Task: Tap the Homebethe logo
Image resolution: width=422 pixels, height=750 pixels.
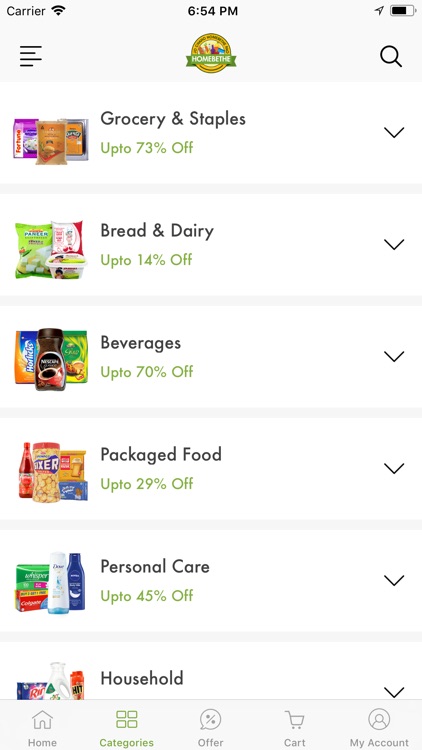Action: coord(211,53)
